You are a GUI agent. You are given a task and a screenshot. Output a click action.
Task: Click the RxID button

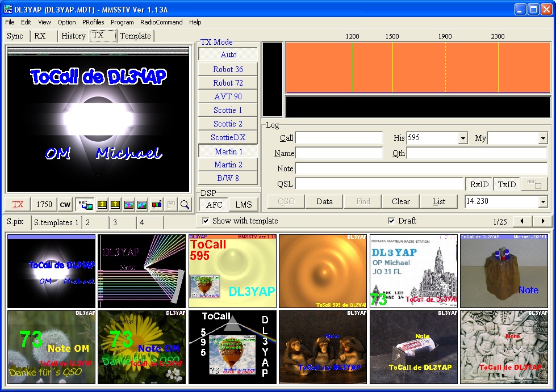point(479,184)
